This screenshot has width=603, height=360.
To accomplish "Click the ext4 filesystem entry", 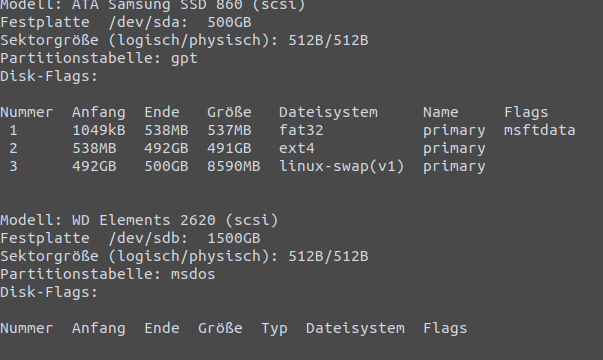I will click(x=297, y=148).
